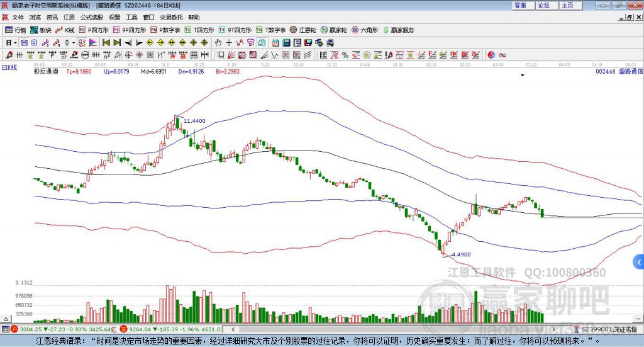Screen dimensions: 644x347
Task: Launch the 江恩轮 Gann wheel
Action: 303,30
